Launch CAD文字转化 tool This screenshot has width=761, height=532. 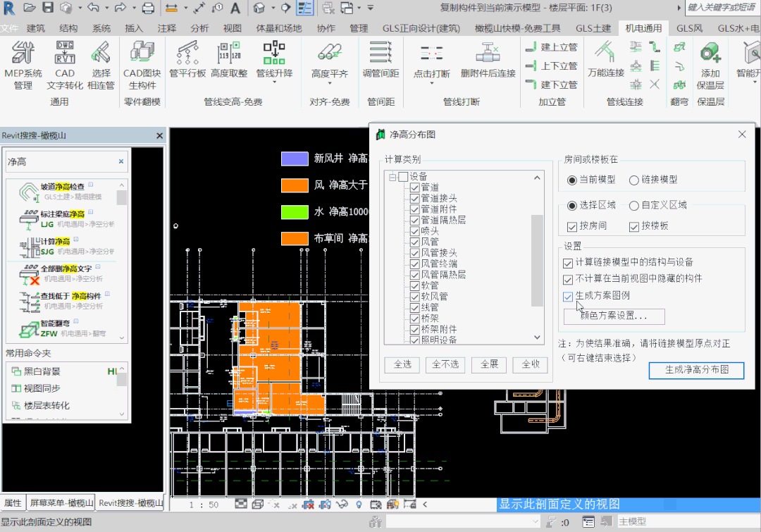[x=65, y=66]
